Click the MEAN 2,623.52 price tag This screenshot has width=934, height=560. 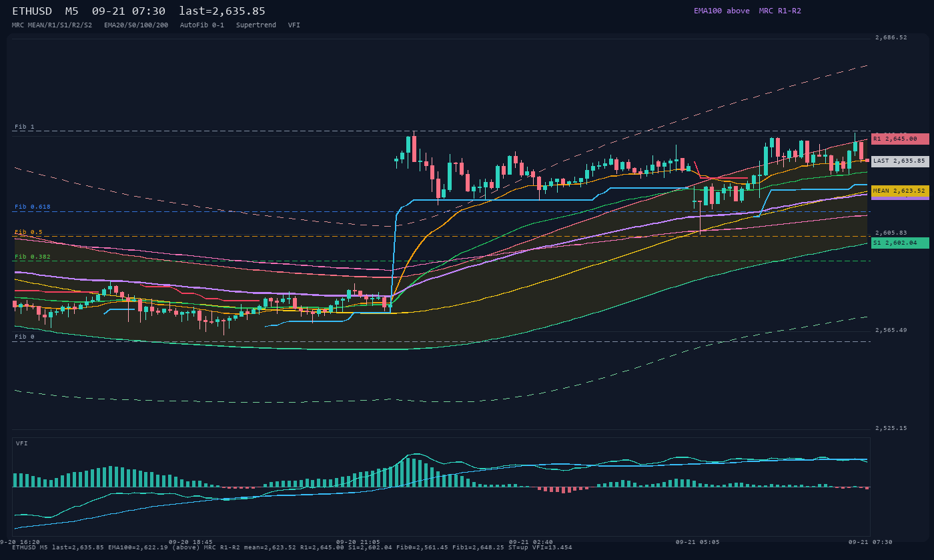point(900,191)
